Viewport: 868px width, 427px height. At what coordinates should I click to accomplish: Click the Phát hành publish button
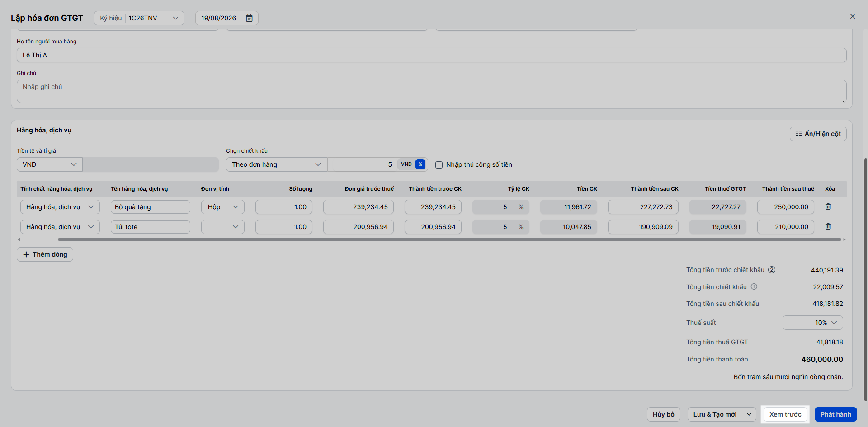tap(835, 414)
